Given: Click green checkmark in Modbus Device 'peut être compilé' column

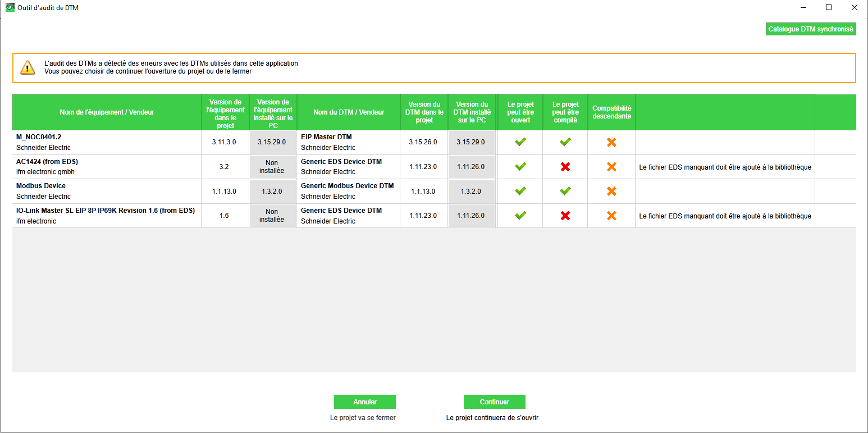Looking at the screenshot, I should [565, 191].
